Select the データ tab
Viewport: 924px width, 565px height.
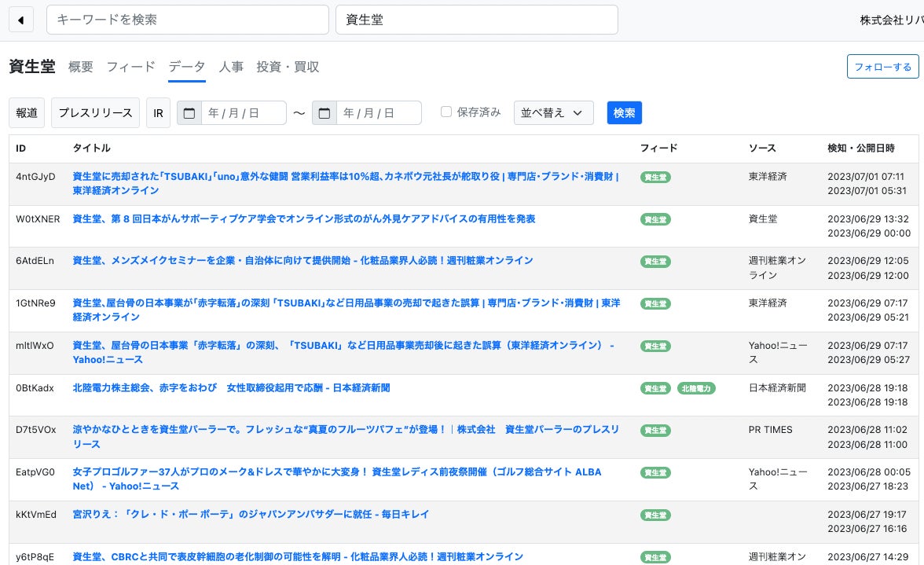[x=187, y=67]
